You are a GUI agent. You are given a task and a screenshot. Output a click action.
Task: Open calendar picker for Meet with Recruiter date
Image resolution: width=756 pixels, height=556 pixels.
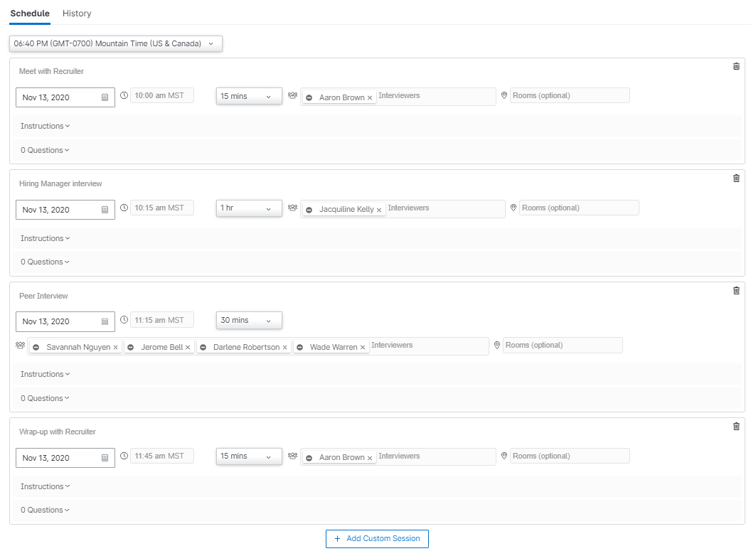(x=105, y=97)
